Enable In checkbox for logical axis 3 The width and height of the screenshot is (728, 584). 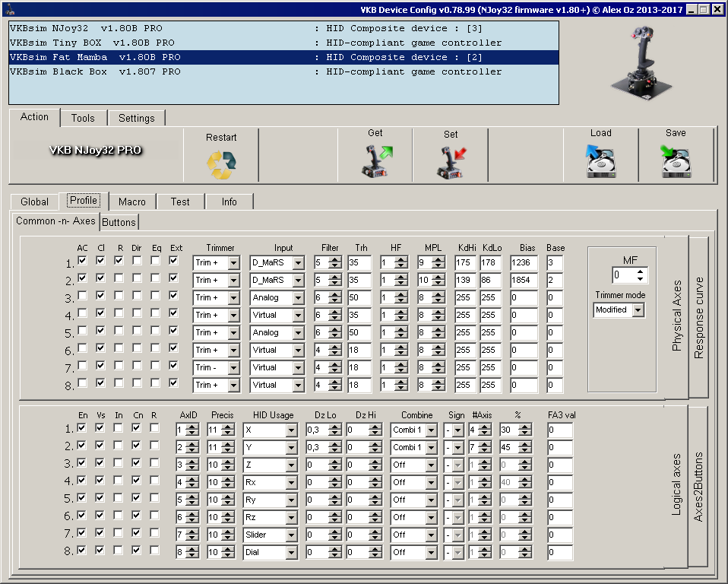[x=118, y=463]
